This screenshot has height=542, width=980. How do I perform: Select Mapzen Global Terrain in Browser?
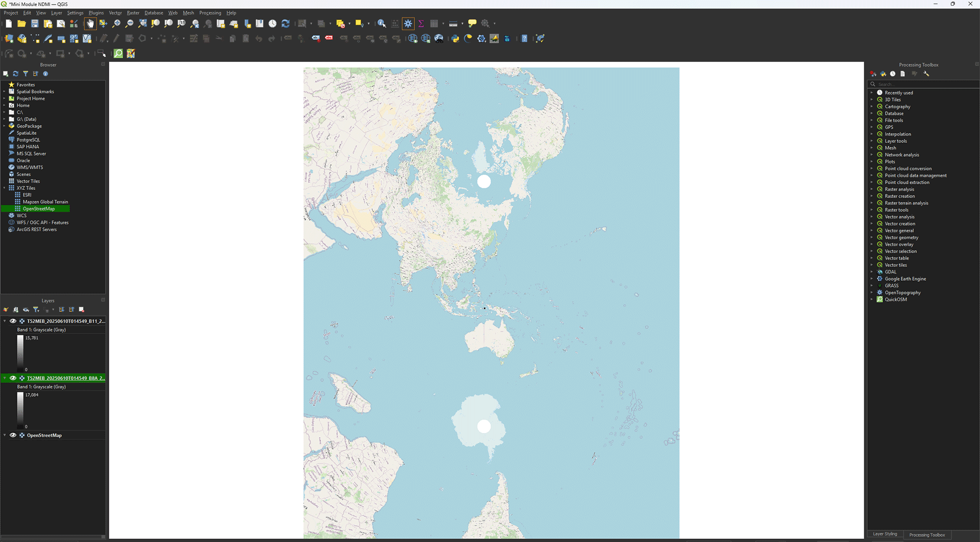(45, 202)
